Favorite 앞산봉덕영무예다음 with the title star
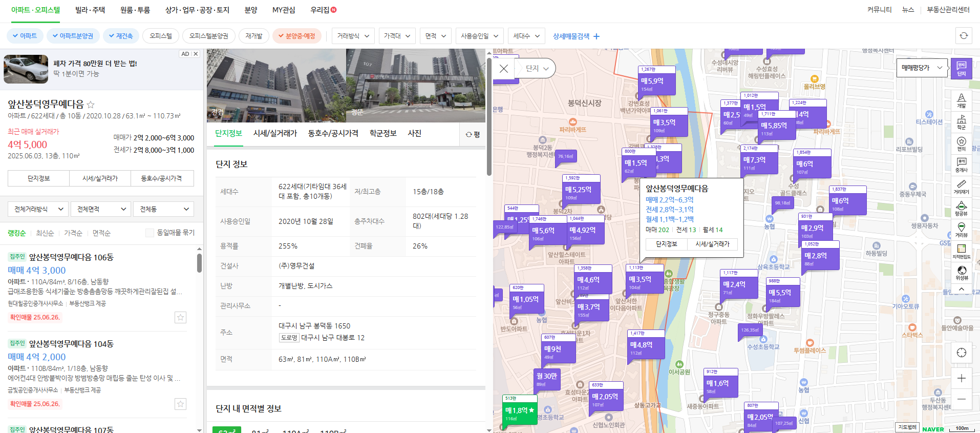This screenshot has width=980, height=433. click(x=91, y=105)
